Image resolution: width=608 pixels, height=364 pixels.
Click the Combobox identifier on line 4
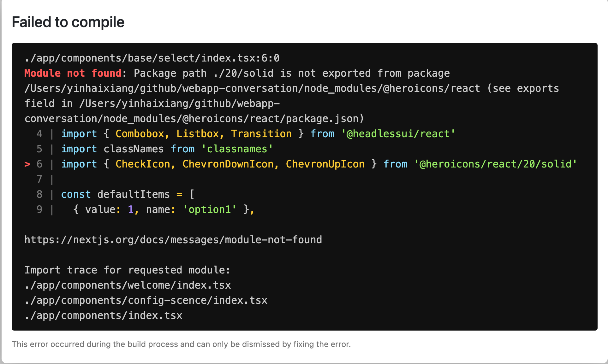(140, 134)
